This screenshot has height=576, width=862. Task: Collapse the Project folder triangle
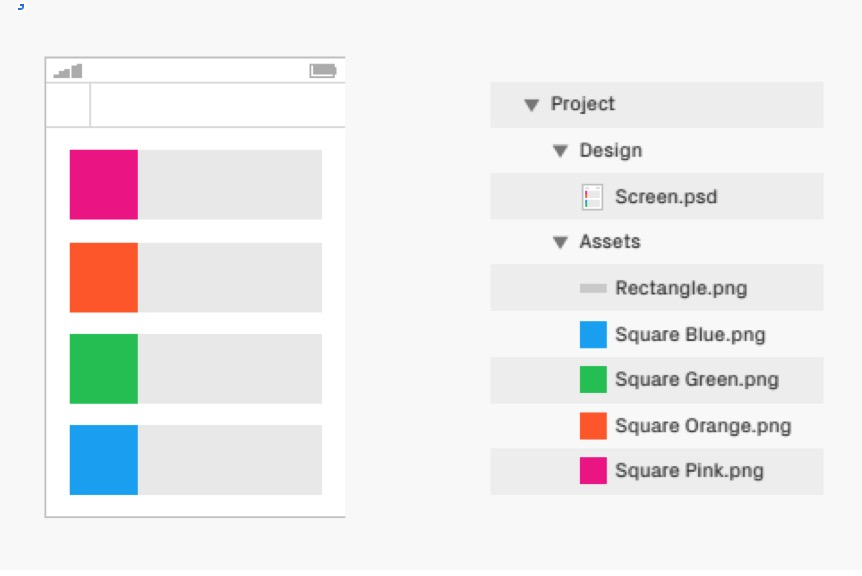click(532, 104)
